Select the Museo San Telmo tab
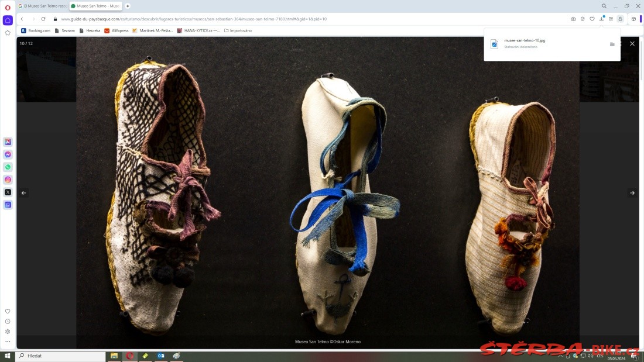 coord(95,6)
